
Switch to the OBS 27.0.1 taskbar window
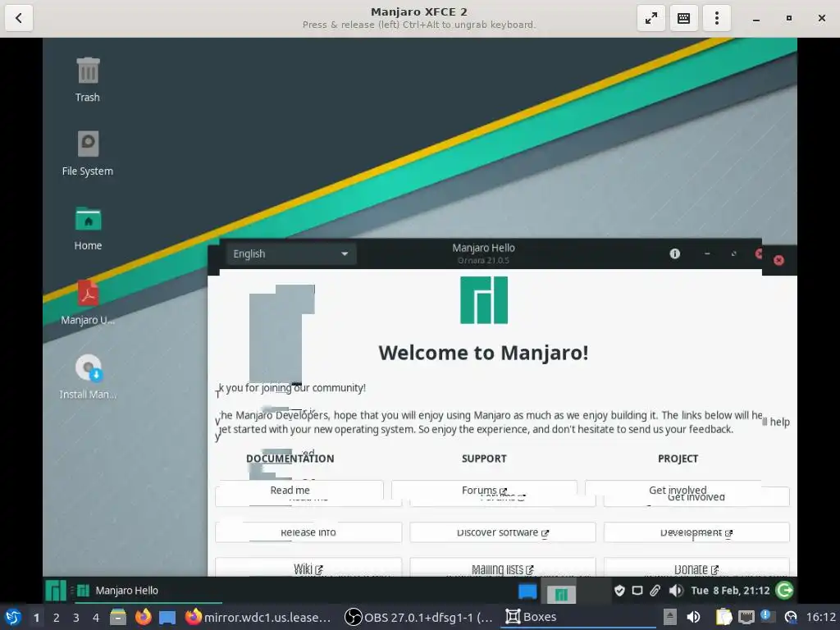pyautogui.click(x=419, y=617)
